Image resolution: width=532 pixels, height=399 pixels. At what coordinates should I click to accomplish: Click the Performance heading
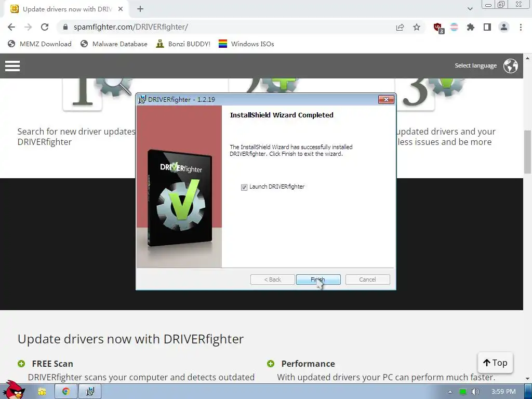click(308, 364)
